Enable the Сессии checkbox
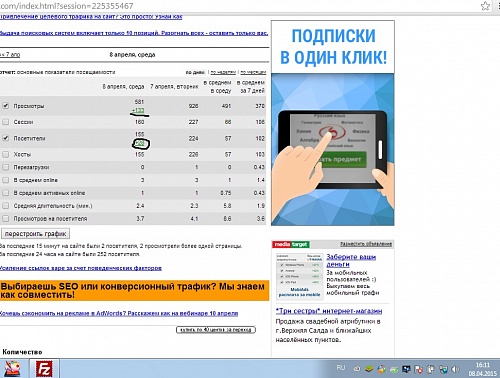500x378 pixels. 6,122
